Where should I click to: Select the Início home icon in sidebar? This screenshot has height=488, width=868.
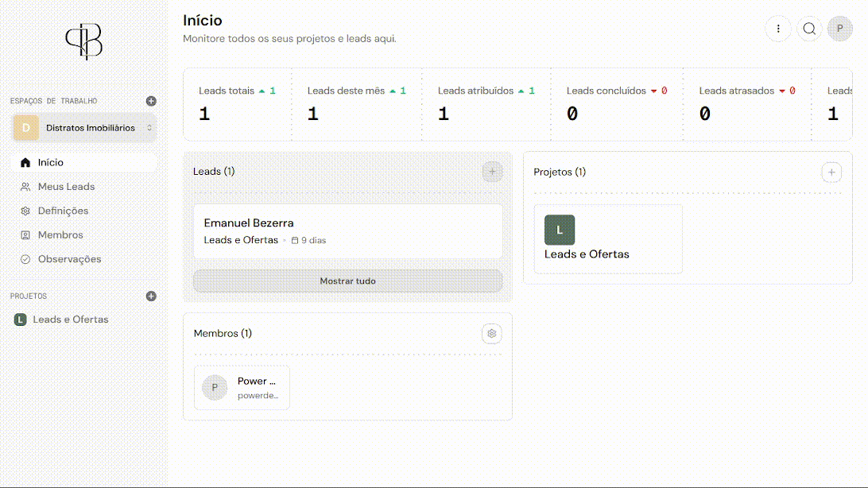click(x=24, y=162)
